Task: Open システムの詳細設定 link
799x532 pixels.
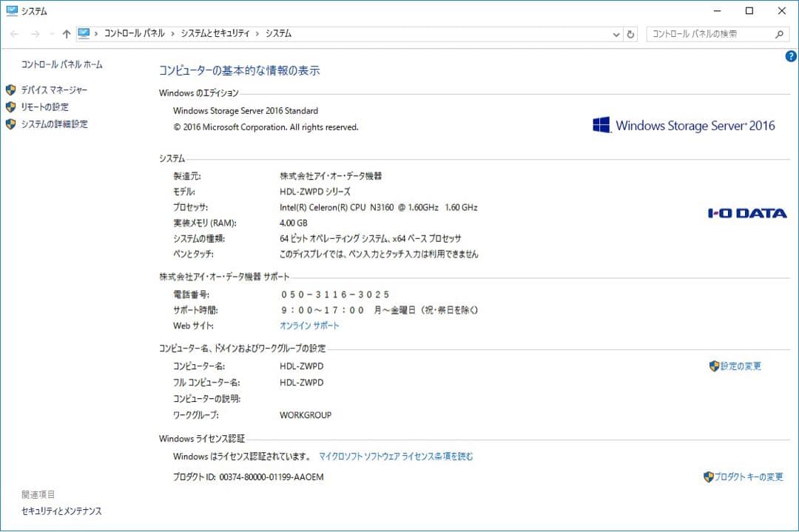Action: pos(54,124)
